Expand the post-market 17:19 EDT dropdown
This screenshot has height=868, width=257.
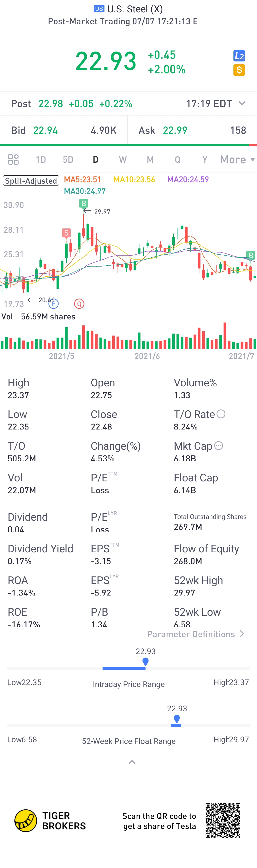point(242,103)
